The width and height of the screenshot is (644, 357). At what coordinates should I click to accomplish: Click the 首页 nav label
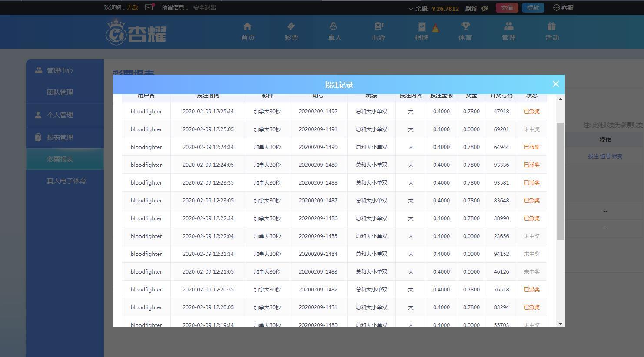click(x=248, y=38)
